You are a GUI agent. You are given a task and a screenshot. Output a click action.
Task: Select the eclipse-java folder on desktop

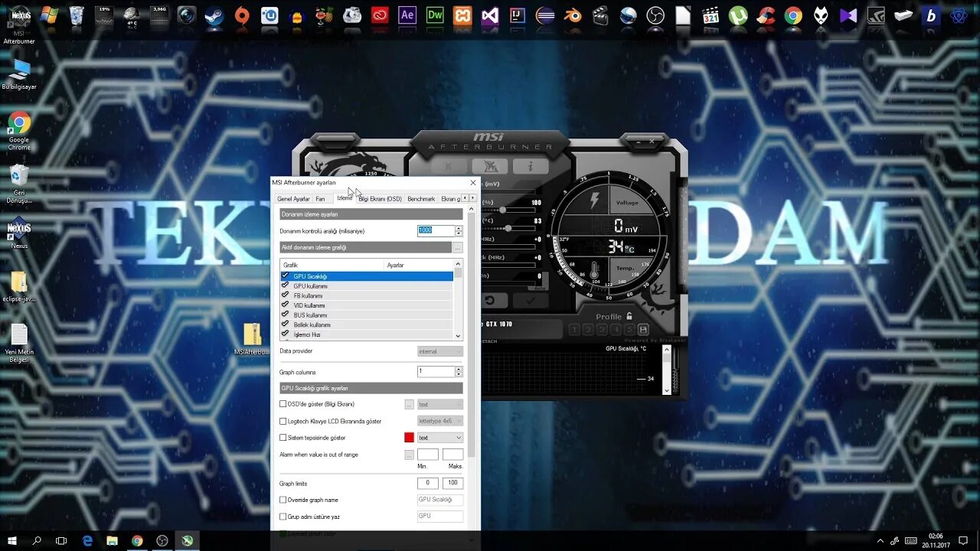click(x=19, y=285)
